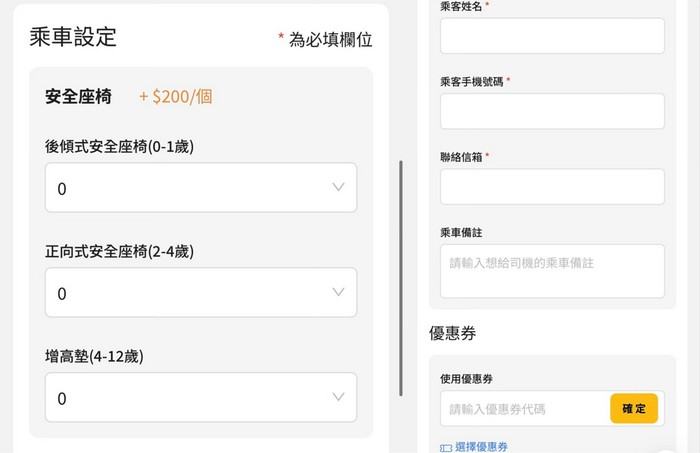Click into the 乘客手機號碼 field
The height and width of the screenshot is (453, 700).
tap(552, 111)
